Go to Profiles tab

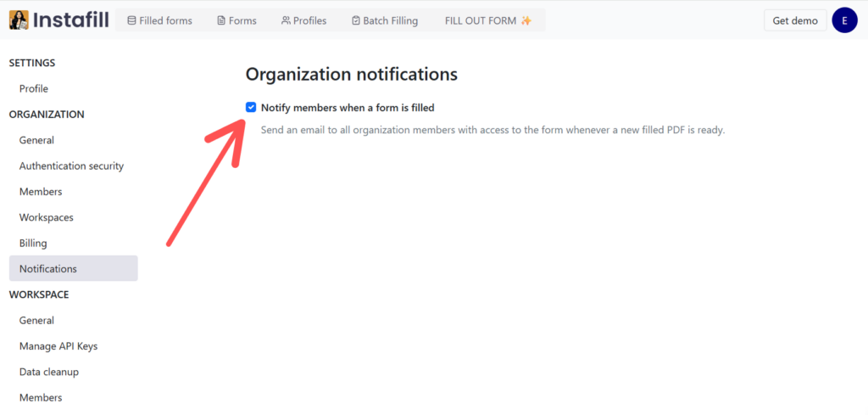(303, 20)
